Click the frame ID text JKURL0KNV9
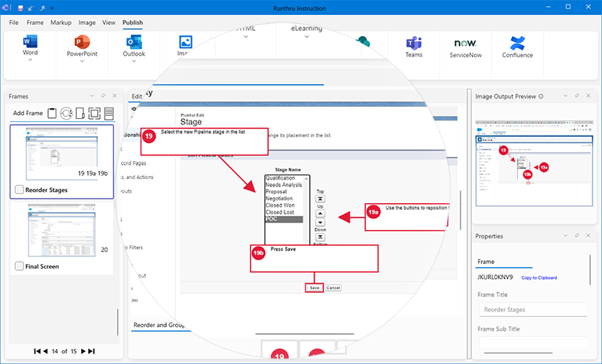602x364 pixels. point(495,278)
